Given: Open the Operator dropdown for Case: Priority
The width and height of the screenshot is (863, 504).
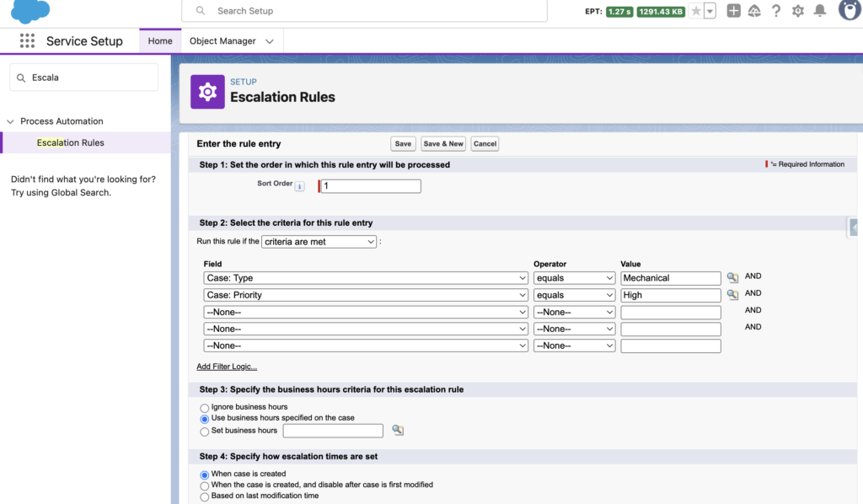Looking at the screenshot, I should (574, 294).
